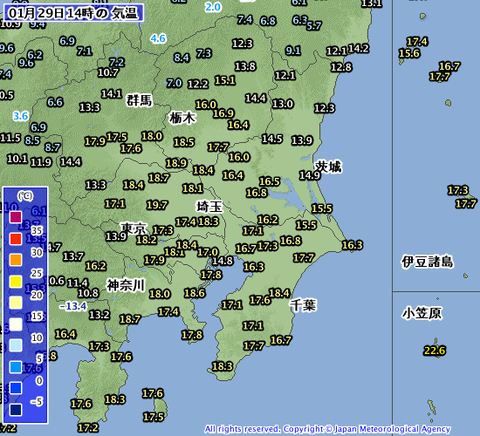Click the 17.0 temperature reading
The image size is (480, 436).
[x=208, y=252]
